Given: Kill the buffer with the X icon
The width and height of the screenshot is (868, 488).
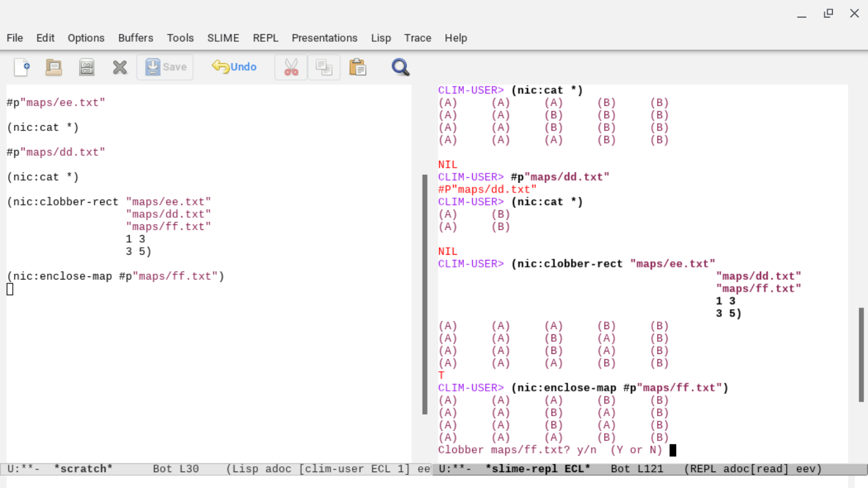Looking at the screenshot, I should [x=119, y=67].
